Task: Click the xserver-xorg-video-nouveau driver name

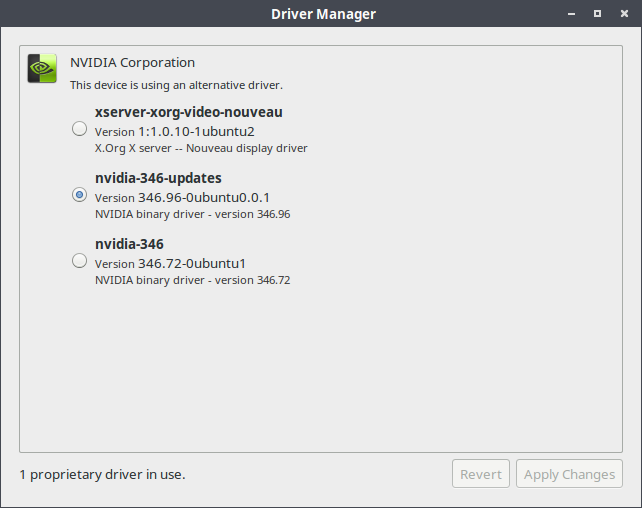Action: point(189,112)
